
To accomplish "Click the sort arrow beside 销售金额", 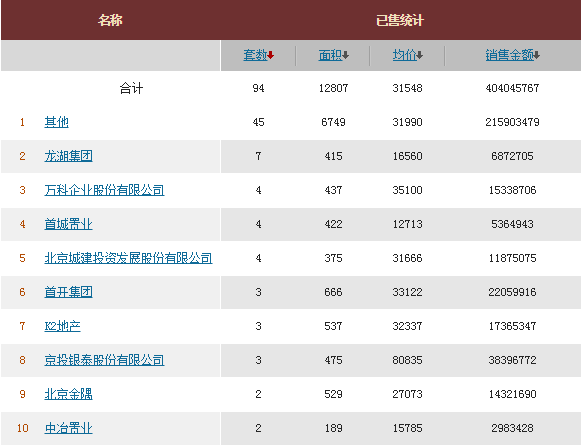I will pyautogui.click(x=537, y=55).
